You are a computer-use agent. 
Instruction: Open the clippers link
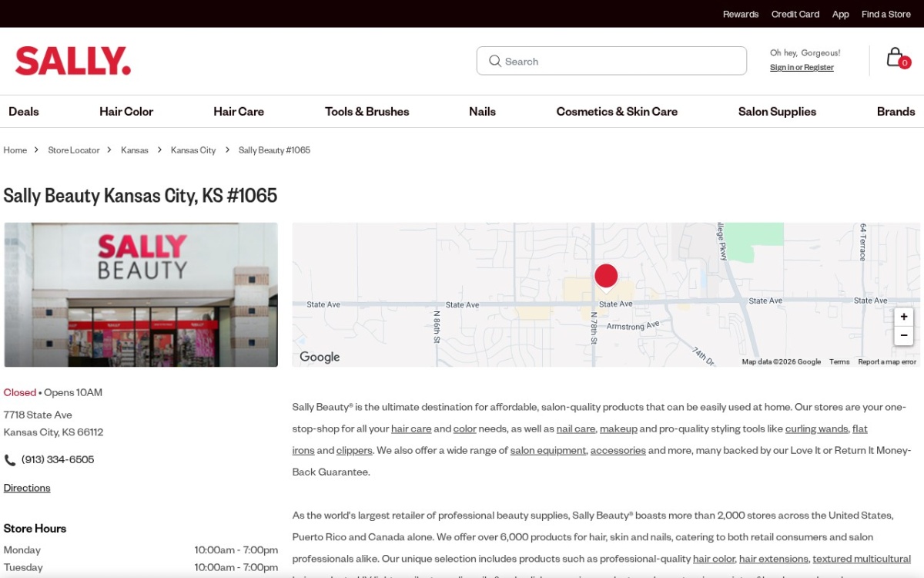tap(354, 450)
